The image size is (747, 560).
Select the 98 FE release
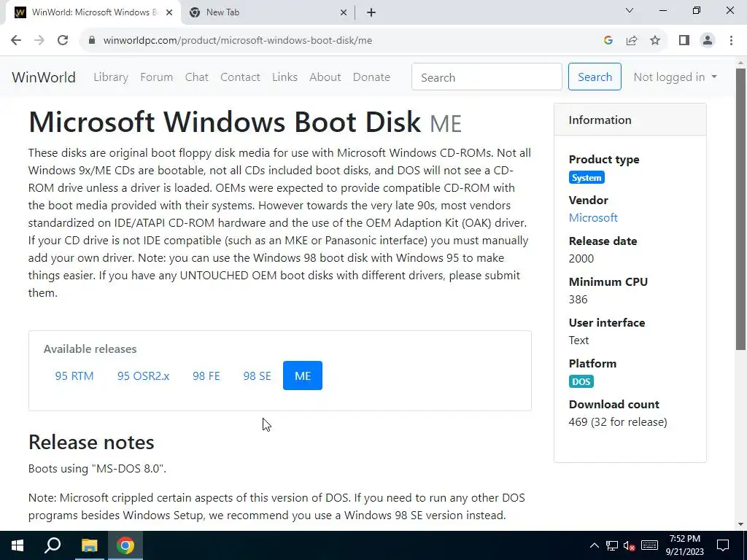[x=206, y=376]
